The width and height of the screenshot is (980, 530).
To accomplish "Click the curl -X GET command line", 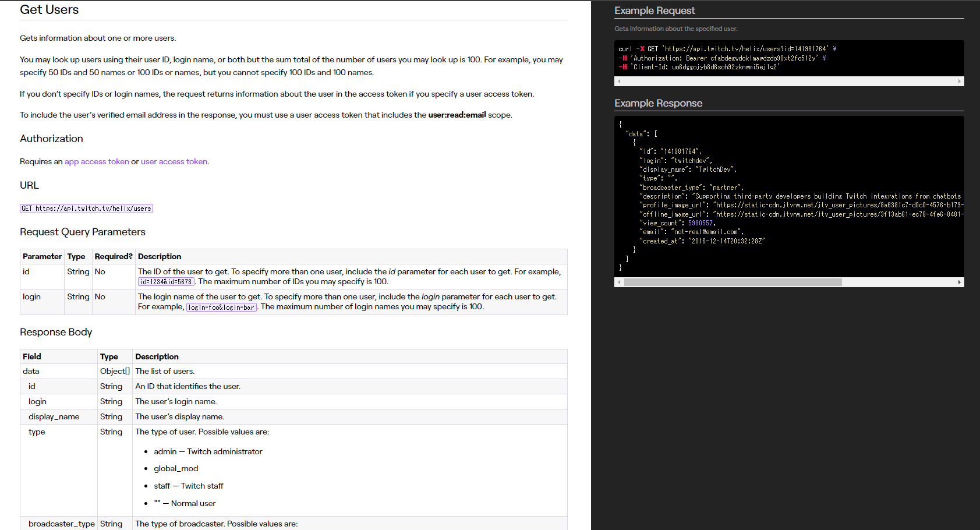I will [x=727, y=49].
